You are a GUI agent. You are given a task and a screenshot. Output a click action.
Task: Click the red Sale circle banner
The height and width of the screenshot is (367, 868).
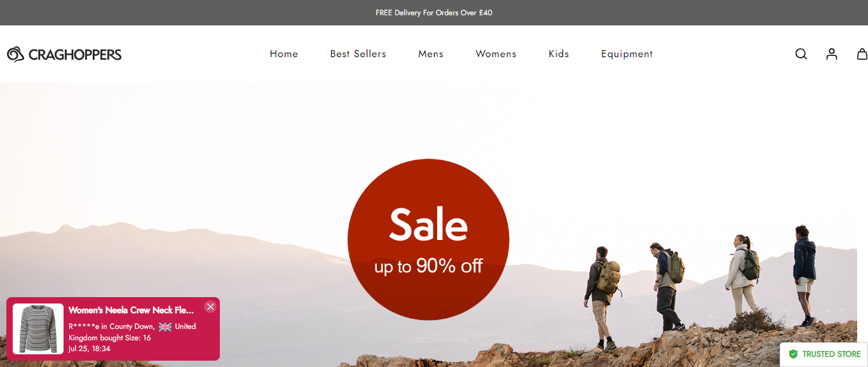click(428, 239)
